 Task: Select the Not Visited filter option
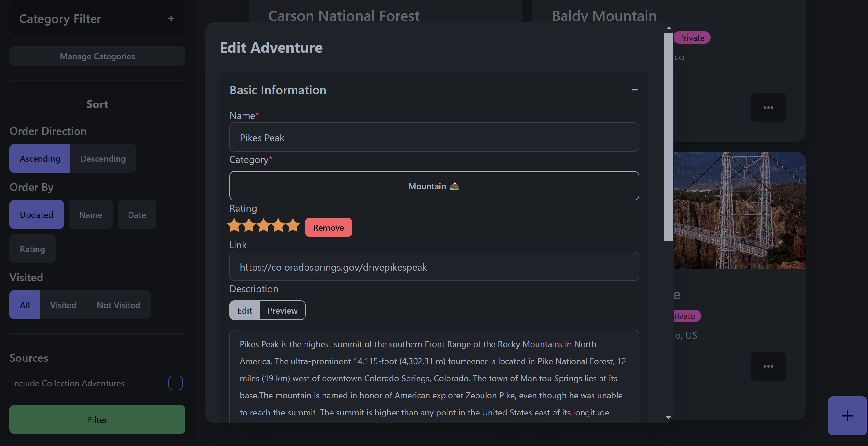(118, 305)
